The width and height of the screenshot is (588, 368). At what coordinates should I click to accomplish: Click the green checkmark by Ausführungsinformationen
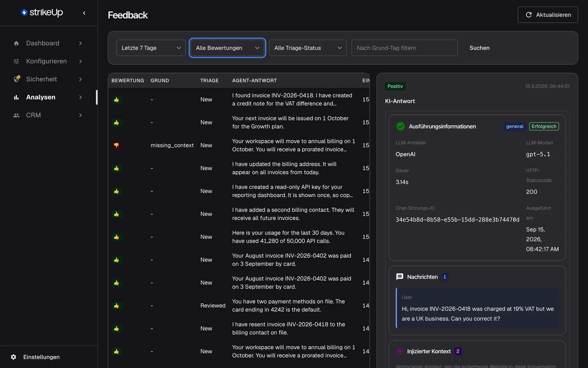point(400,126)
